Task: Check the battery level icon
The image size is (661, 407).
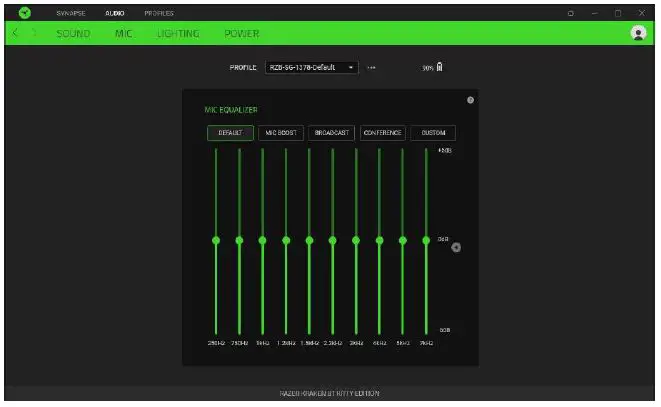Action: point(439,67)
